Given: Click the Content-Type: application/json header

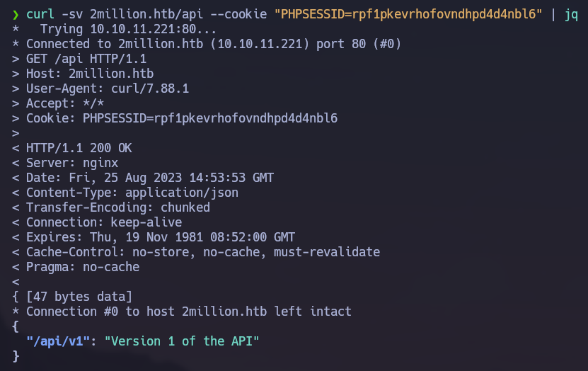Looking at the screenshot, I should [x=132, y=193].
